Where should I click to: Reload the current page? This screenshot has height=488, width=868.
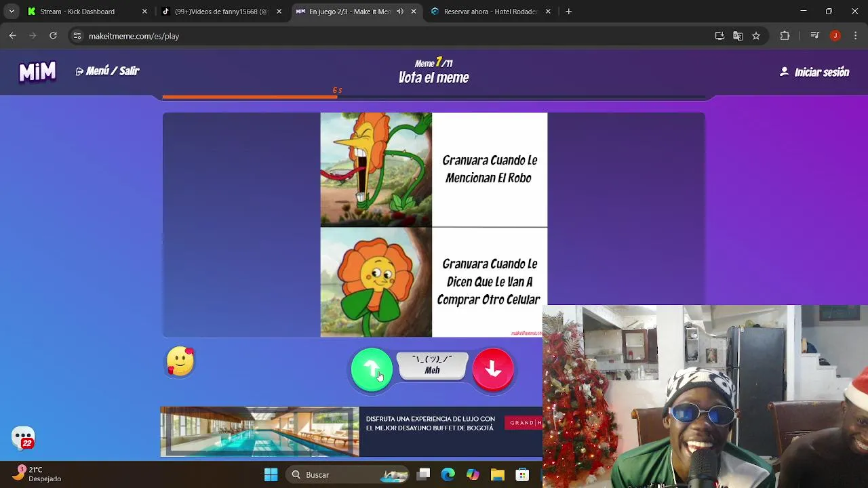[x=53, y=36]
